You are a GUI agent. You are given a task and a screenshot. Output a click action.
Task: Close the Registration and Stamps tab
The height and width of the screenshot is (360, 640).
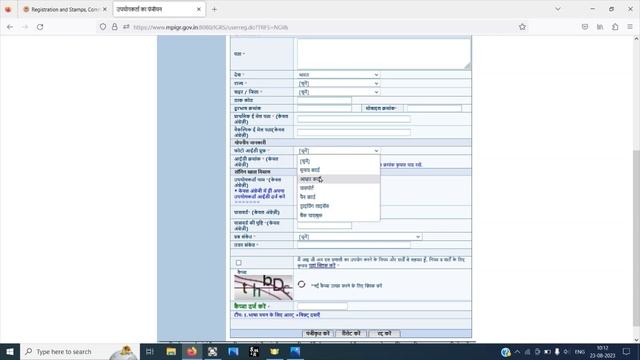click(104, 9)
